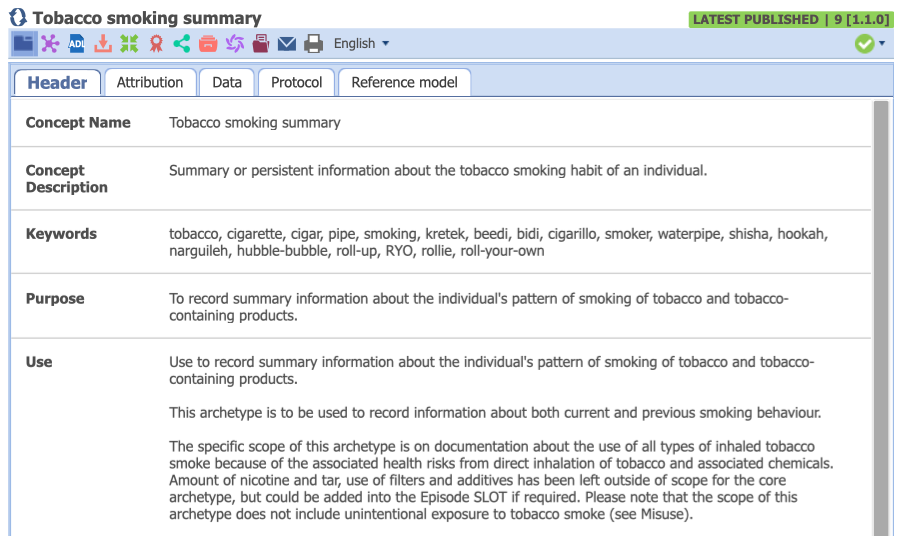Image resolution: width=904 pixels, height=536 pixels.
Task: Click the green share icon
Action: 182,44
